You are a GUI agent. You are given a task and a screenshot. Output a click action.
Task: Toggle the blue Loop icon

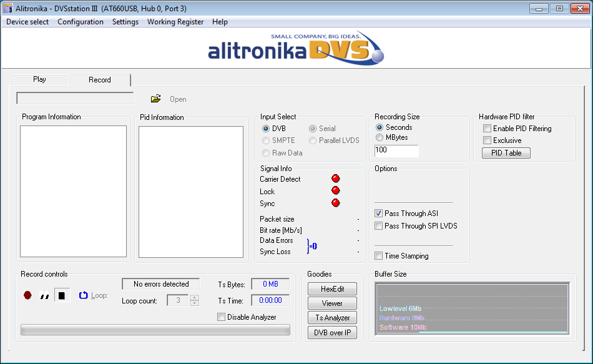click(x=83, y=295)
